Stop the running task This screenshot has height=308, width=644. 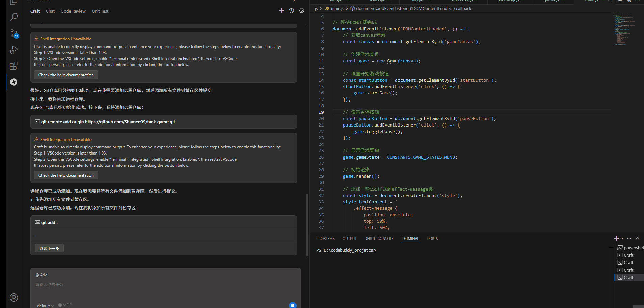tap(292, 305)
